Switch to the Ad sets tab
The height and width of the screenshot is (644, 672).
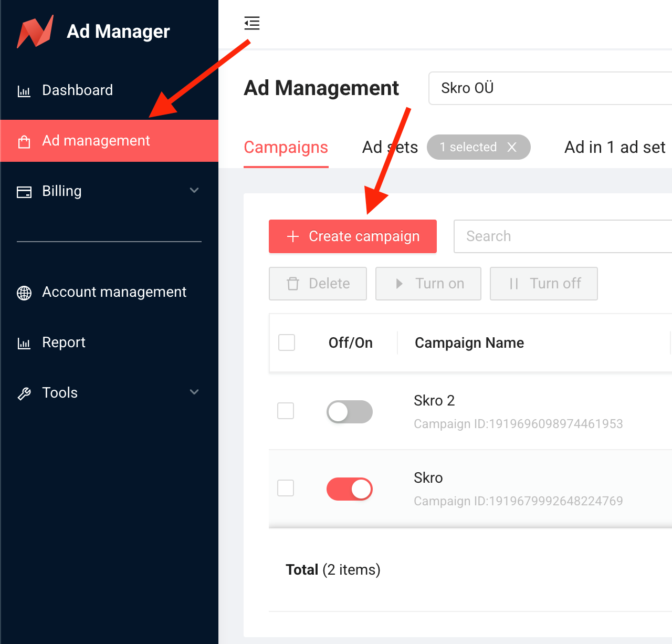(x=390, y=147)
